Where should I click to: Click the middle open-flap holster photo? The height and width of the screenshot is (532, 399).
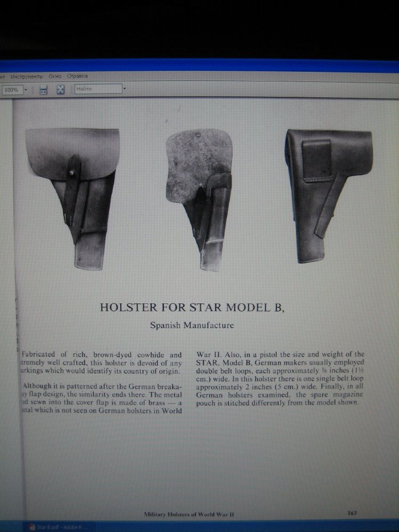[x=199, y=200]
